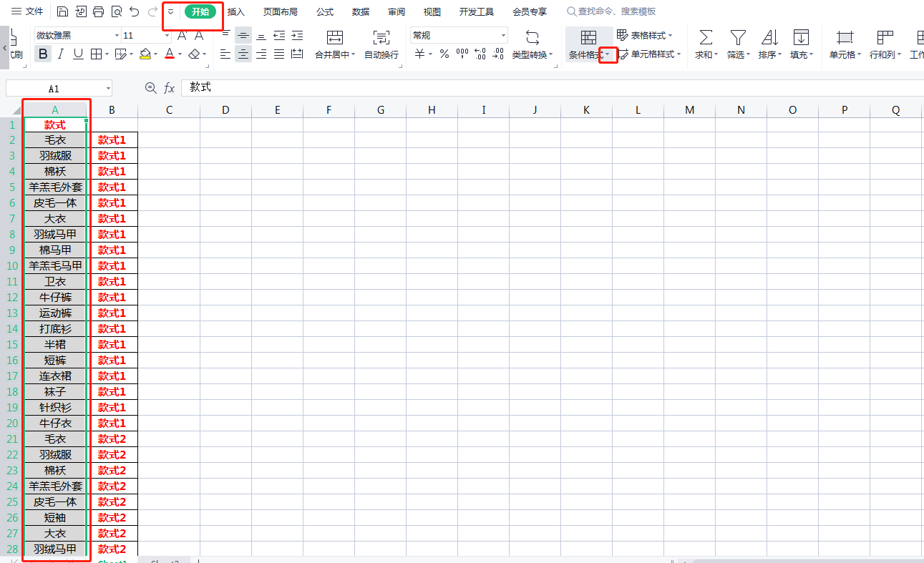Click the decrease indent icon
The image size is (924, 563).
pyautogui.click(x=279, y=35)
